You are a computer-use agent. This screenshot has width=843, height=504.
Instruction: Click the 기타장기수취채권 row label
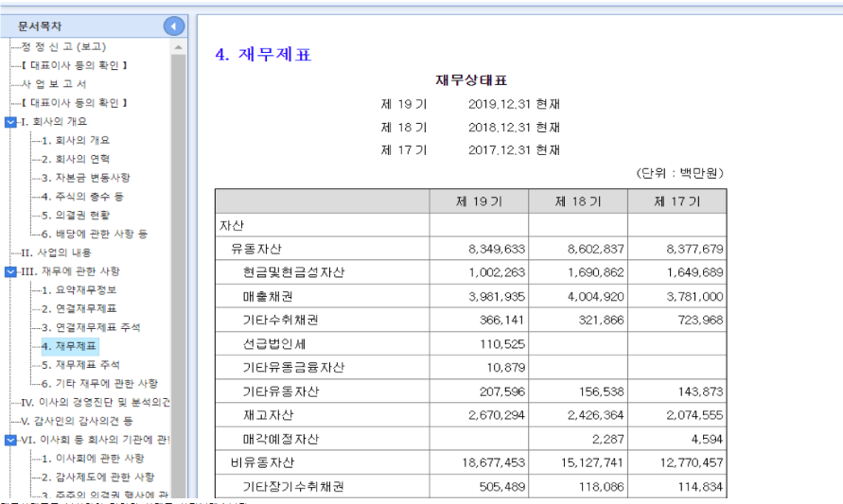pyautogui.click(x=293, y=487)
